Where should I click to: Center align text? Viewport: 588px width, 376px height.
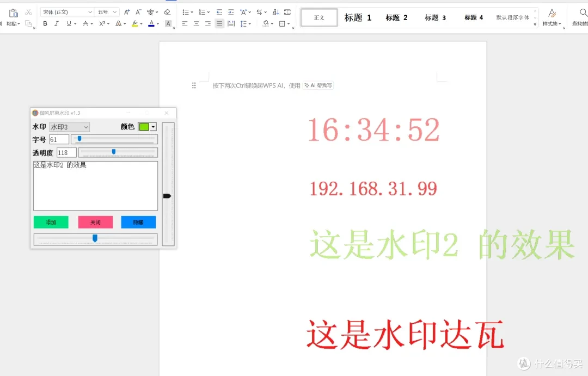click(x=197, y=23)
